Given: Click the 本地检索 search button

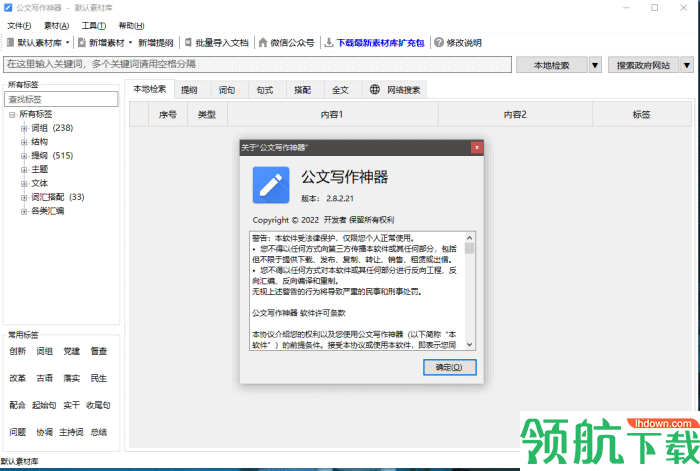Looking at the screenshot, I should click(x=552, y=65).
